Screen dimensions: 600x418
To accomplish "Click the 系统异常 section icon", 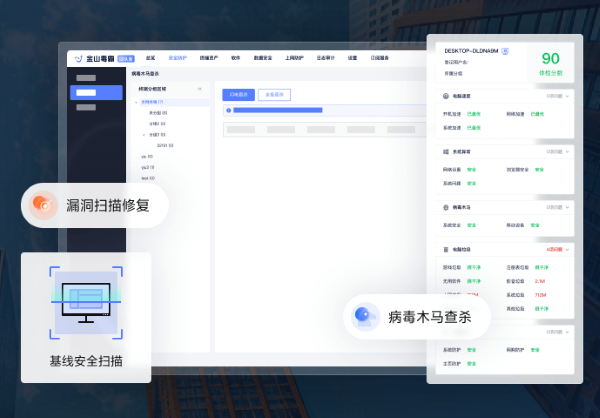I will coord(446,152).
